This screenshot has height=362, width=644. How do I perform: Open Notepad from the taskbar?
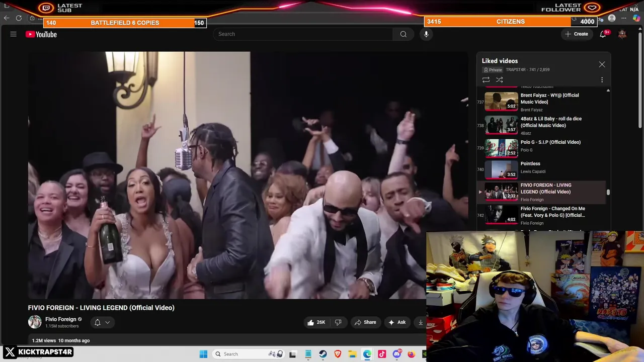(x=308, y=354)
